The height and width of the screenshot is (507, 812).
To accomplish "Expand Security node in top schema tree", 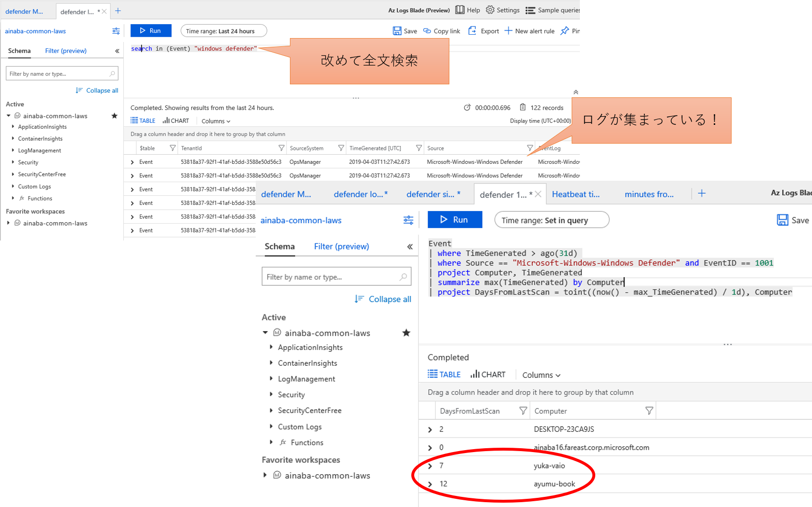I will 13,162.
